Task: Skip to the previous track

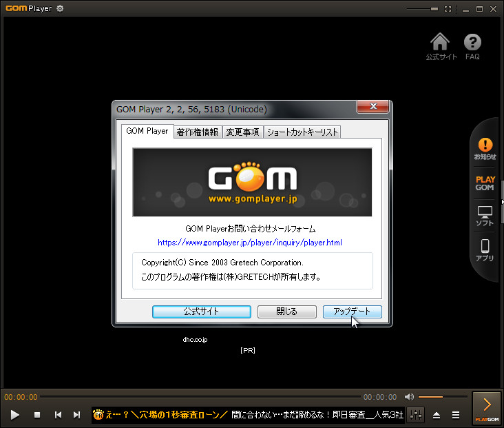Action: tap(58, 415)
